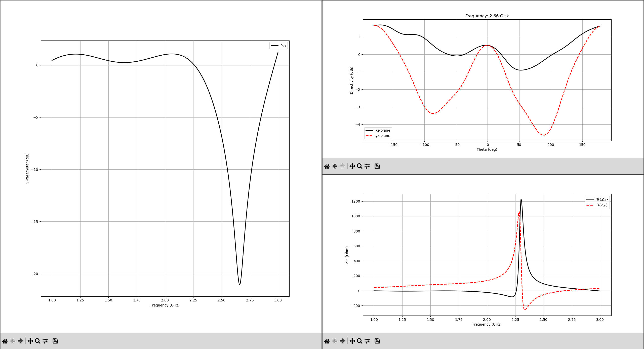Click the 'S-Parameter (dB)' axis label
The image size is (644, 349).
click(27, 168)
